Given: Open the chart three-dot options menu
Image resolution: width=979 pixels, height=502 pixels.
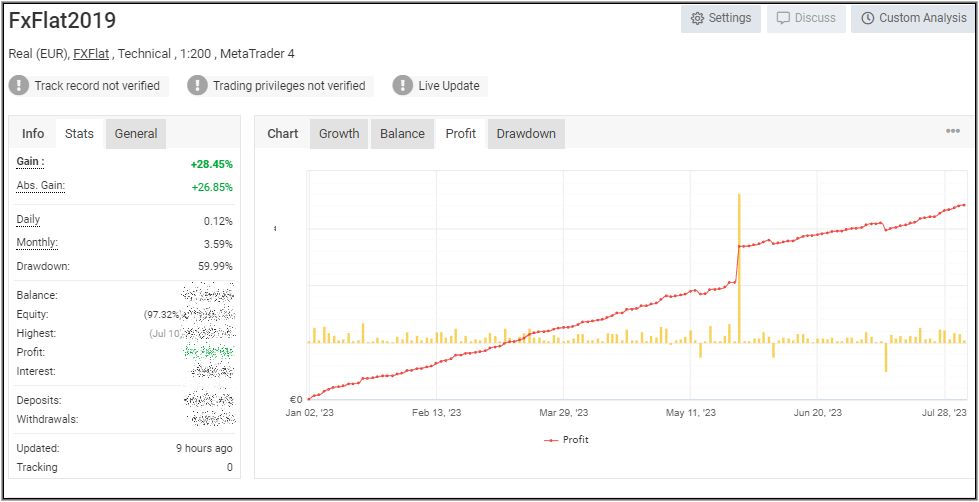Looking at the screenshot, I should (x=952, y=131).
